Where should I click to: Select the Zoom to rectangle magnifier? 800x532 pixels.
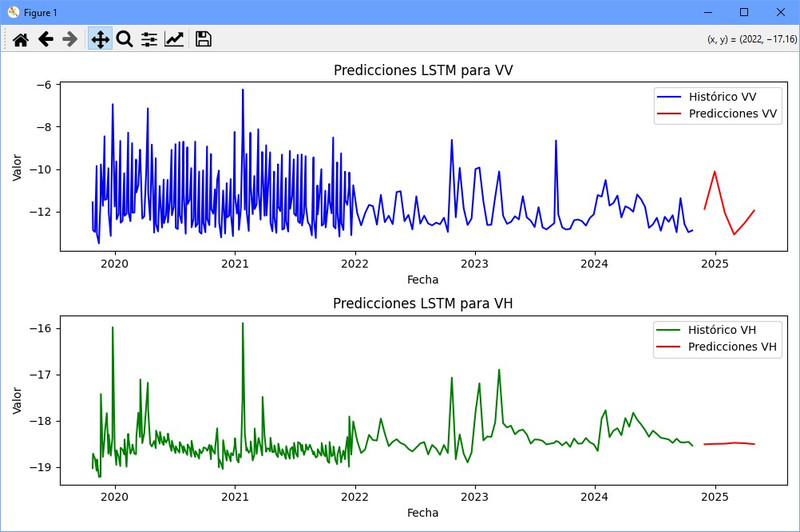click(124, 39)
